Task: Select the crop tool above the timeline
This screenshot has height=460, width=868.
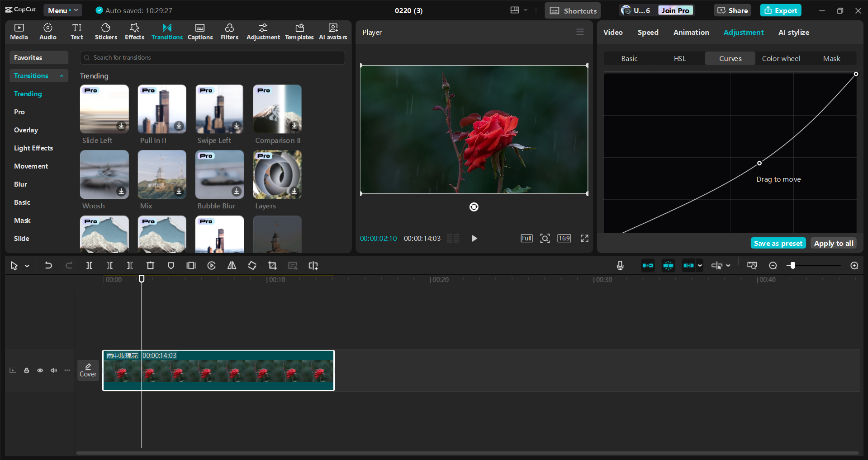Action: (272, 265)
